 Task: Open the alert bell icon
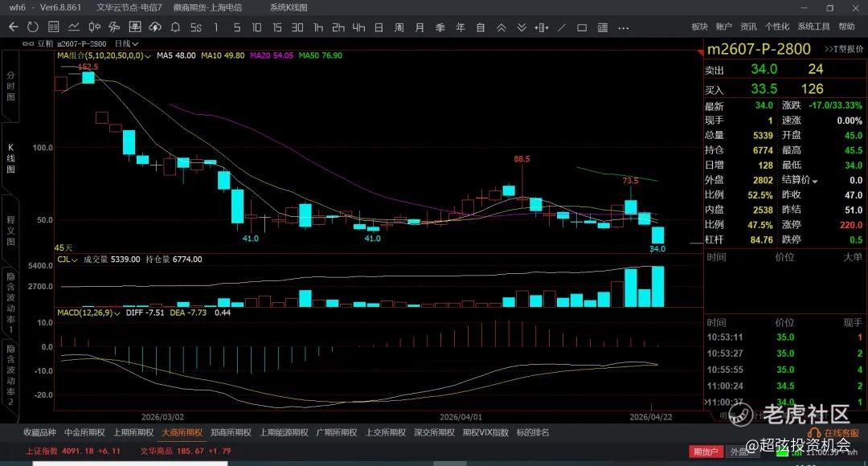175,27
